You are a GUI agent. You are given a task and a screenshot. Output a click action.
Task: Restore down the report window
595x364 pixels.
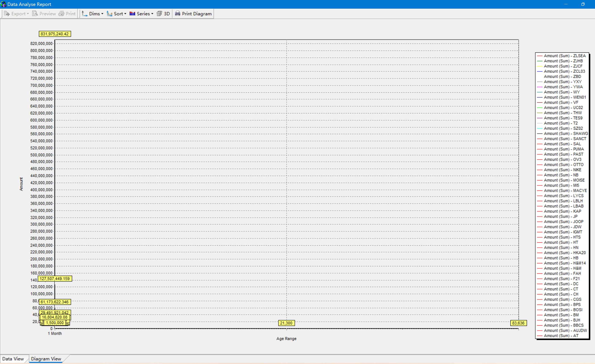(583, 4)
